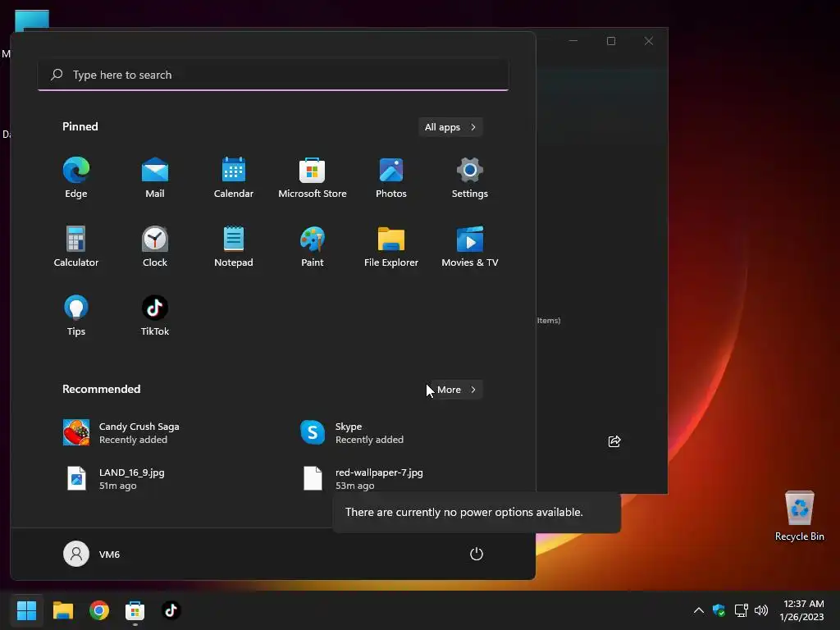The height and width of the screenshot is (630, 840).
Task: Minimize the background window
Action: [573, 41]
